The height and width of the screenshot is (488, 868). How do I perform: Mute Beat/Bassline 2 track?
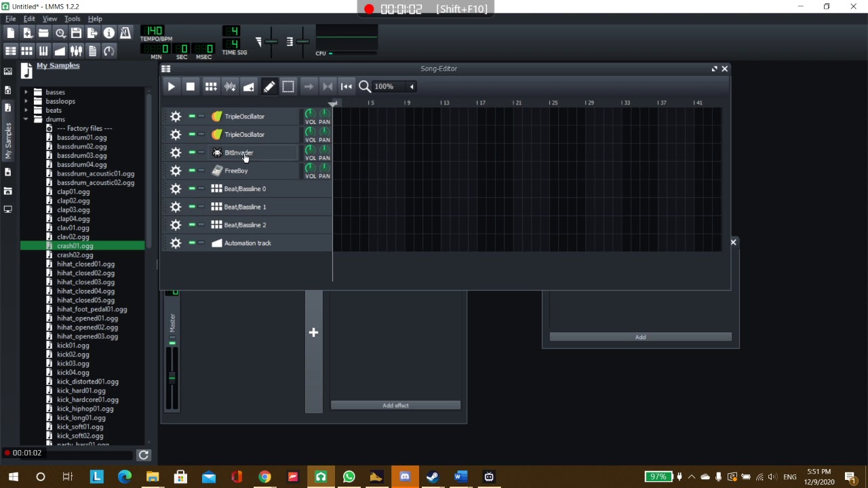(192, 225)
